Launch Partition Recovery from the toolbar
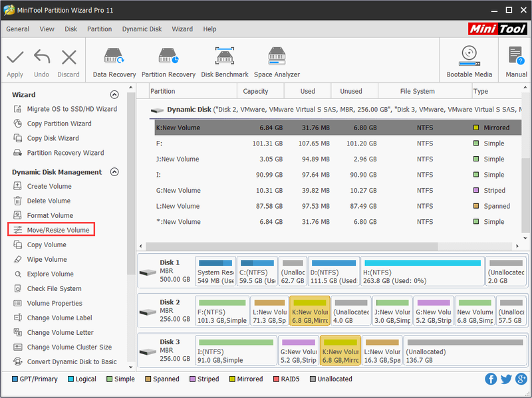 (168, 62)
